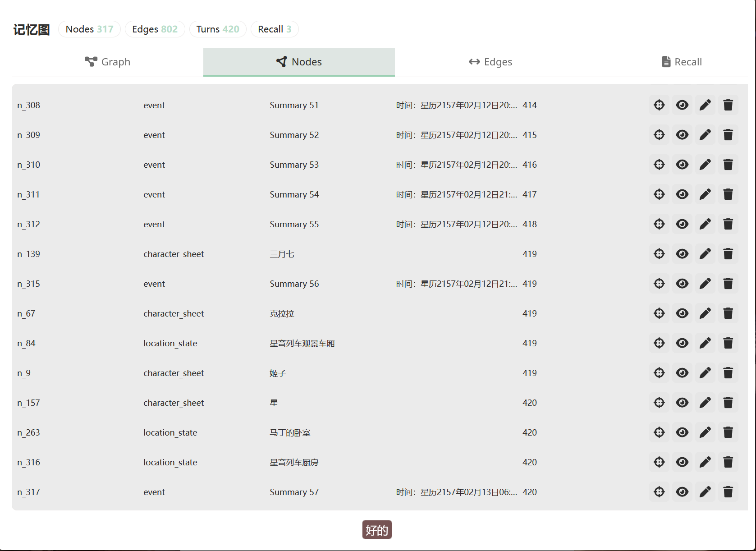
Task: Click the Recall 3 counter badge
Action: [275, 29]
